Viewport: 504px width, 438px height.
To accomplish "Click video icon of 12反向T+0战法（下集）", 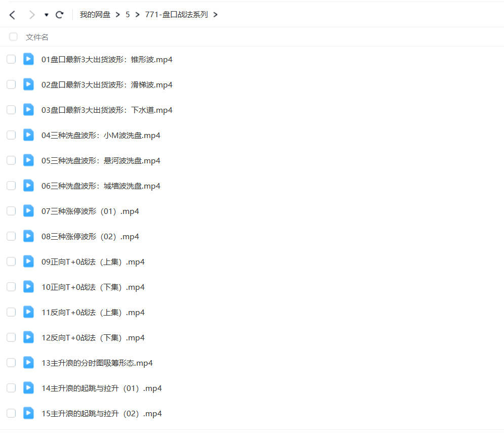I will 28,337.
